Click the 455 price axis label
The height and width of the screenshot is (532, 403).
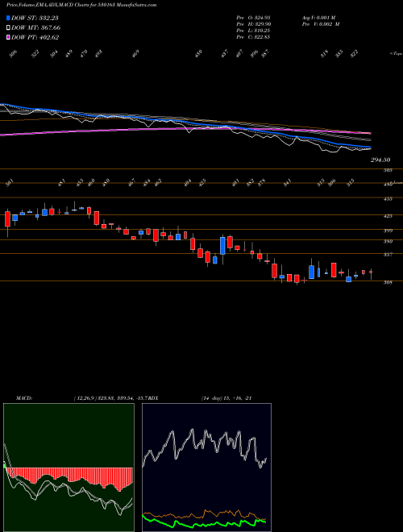click(388, 199)
